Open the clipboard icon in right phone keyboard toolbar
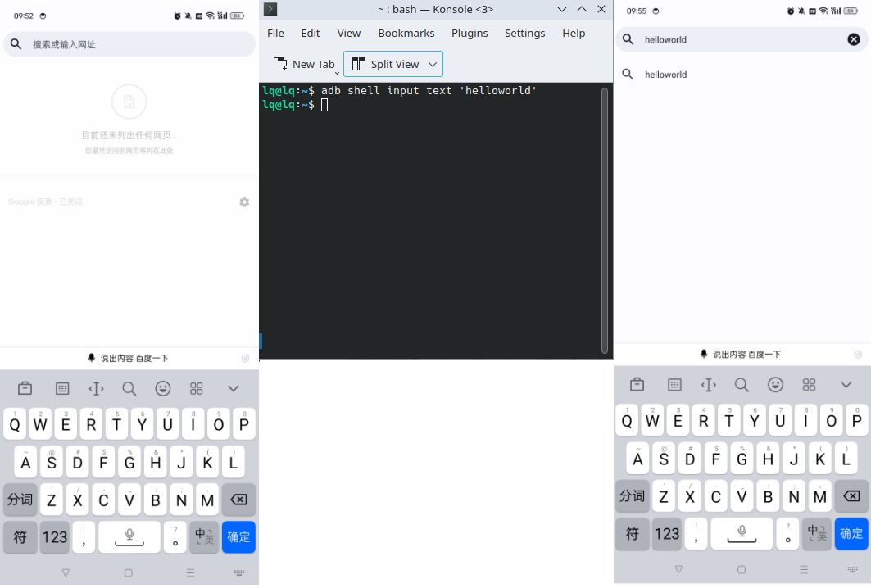 tap(637, 384)
